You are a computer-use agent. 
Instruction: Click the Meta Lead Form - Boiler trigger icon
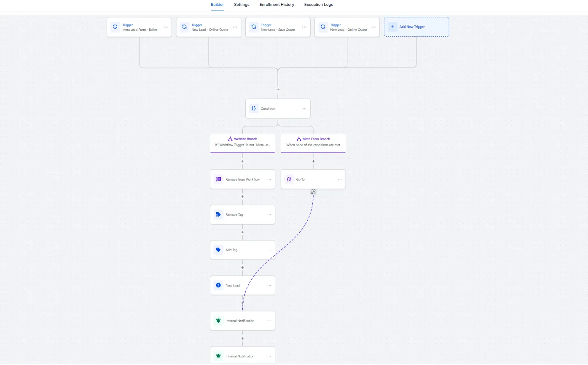coord(115,27)
